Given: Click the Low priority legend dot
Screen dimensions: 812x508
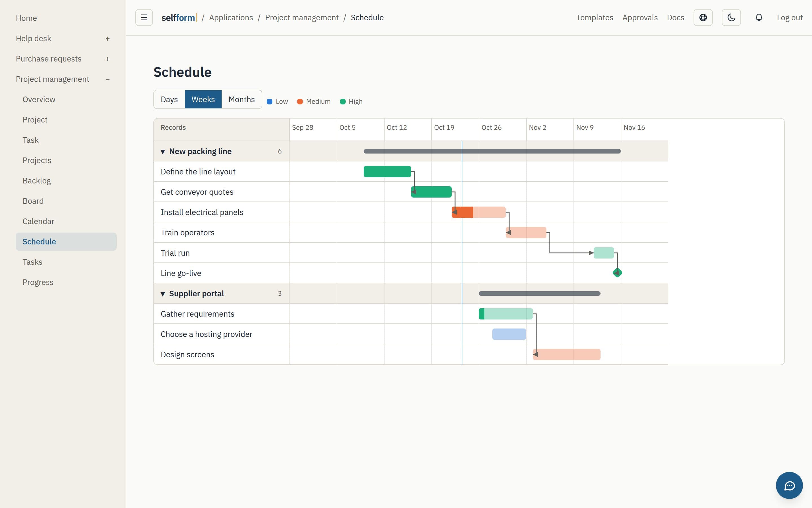Looking at the screenshot, I should pyautogui.click(x=270, y=102).
